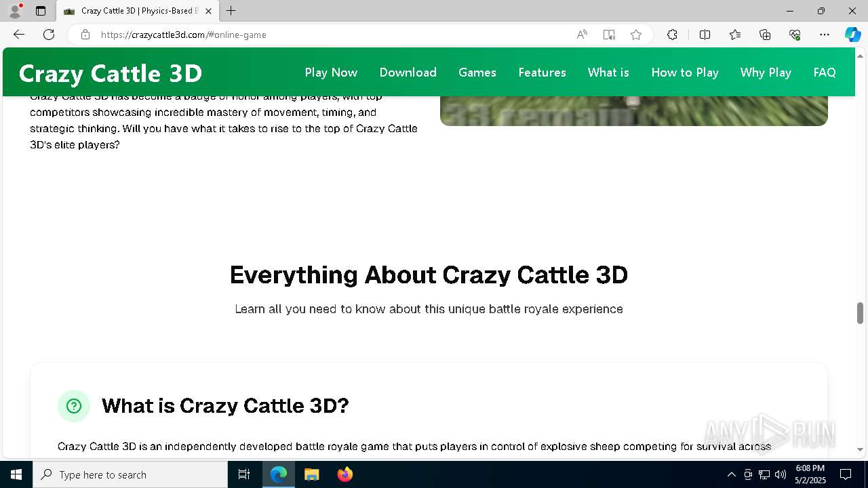Open network icon in tray
This screenshot has height=488, width=868.
(764, 474)
